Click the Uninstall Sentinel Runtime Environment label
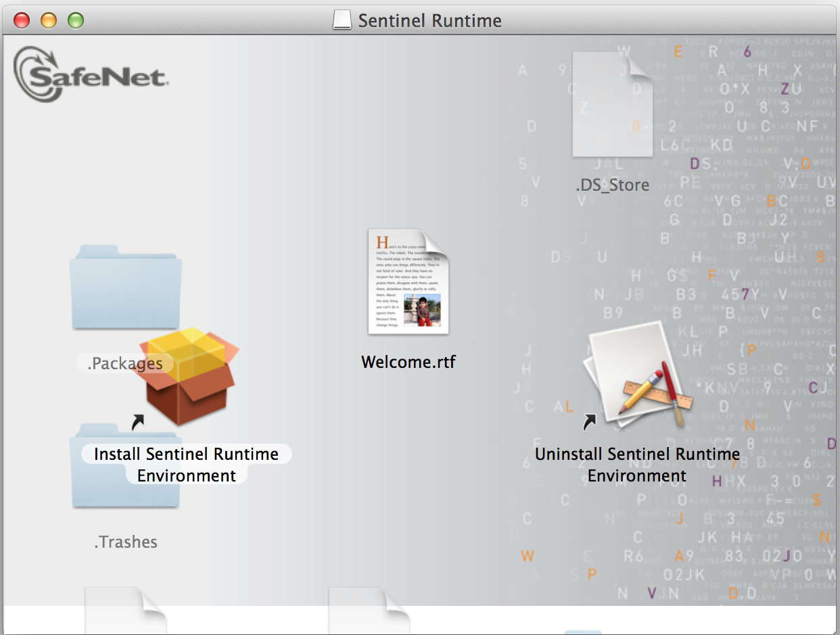Screen dimensions: 840x635 point(637,465)
